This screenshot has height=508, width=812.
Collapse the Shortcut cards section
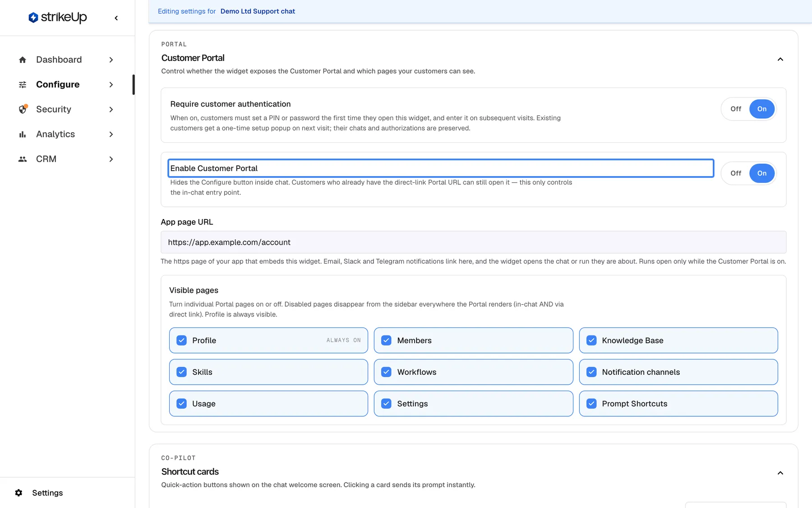point(780,473)
